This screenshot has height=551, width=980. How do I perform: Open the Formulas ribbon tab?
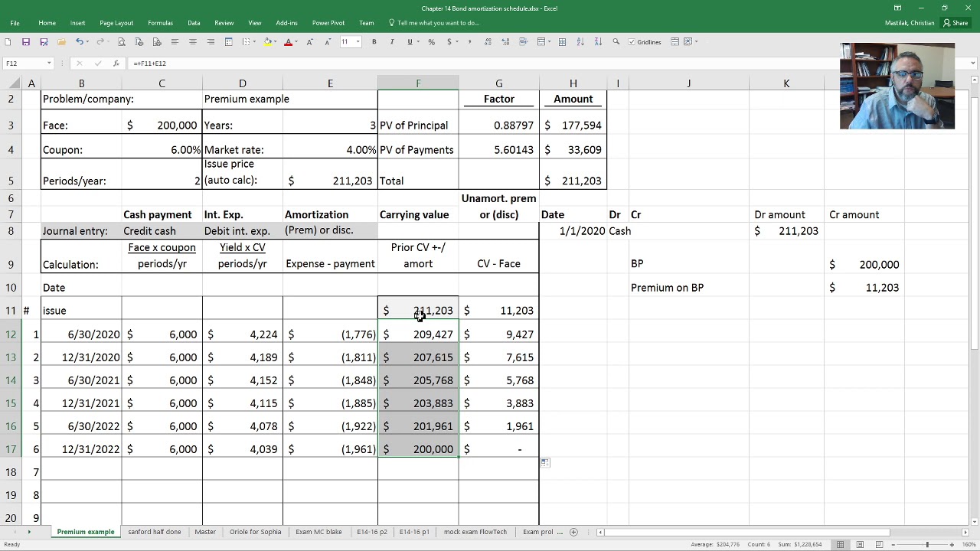pyautogui.click(x=160, y=23)
